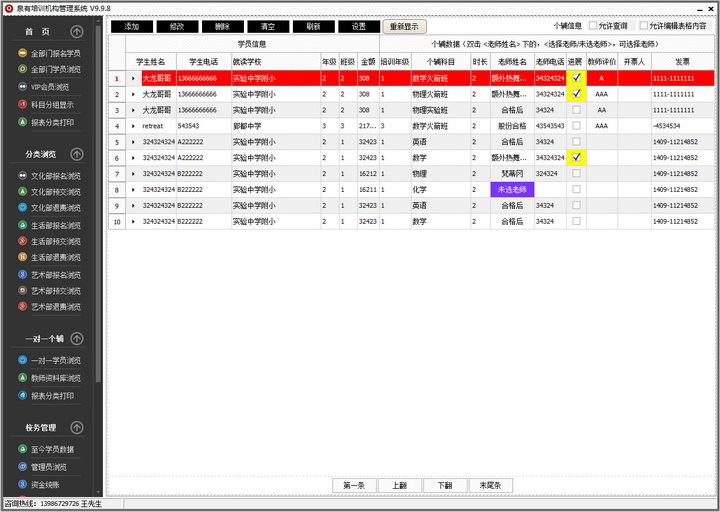The image size is (720, 512).
Task: Check 进展 checkbox in row 3
Action: coord(576,110)
